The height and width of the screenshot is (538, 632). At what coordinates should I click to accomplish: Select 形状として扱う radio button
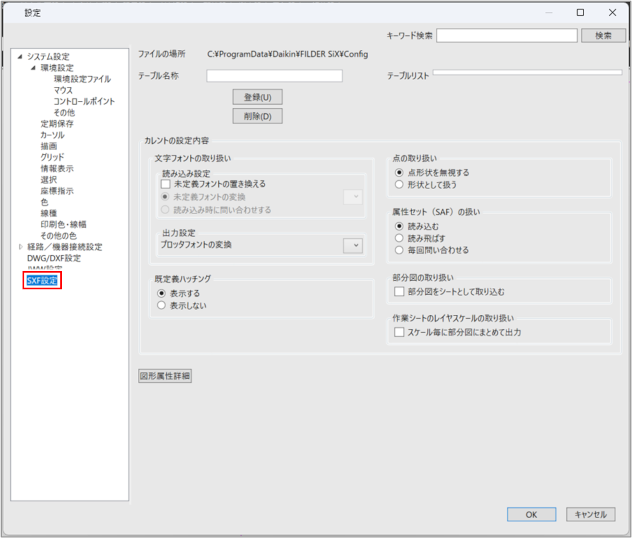coord(400,185)
